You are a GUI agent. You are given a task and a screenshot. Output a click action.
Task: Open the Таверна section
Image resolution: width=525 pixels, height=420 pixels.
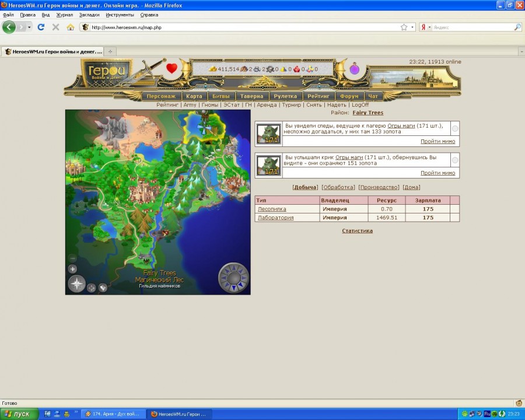point(252,96)
